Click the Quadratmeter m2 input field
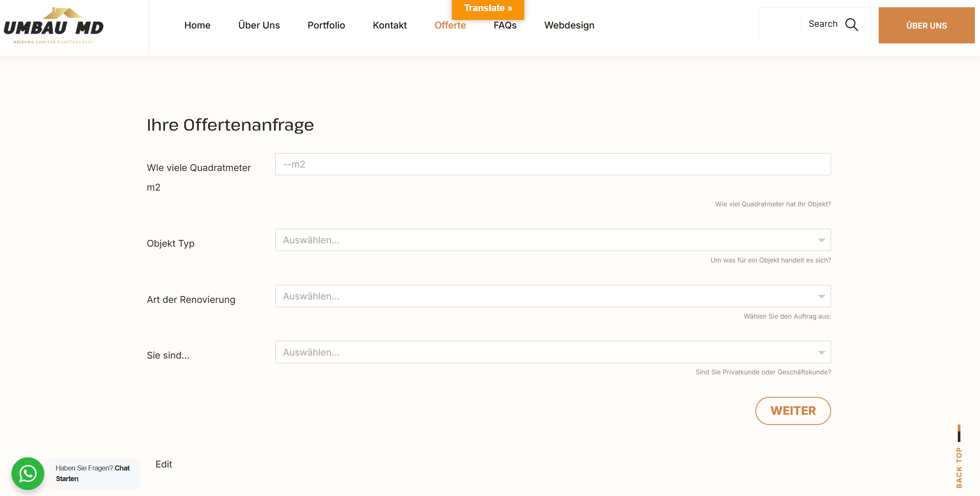Screen dimensions: 980x496 [x=552, y=165]
